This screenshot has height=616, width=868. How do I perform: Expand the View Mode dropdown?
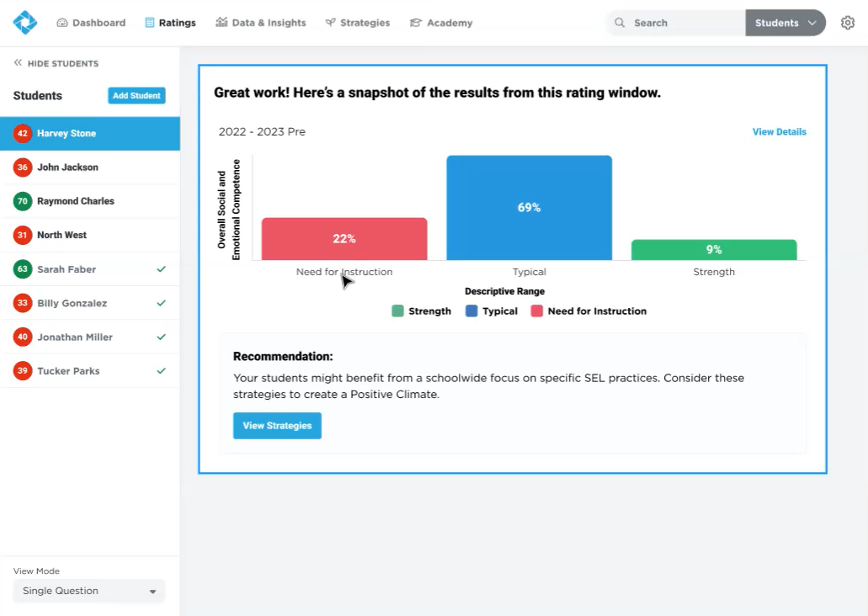(x=89, y=591)
